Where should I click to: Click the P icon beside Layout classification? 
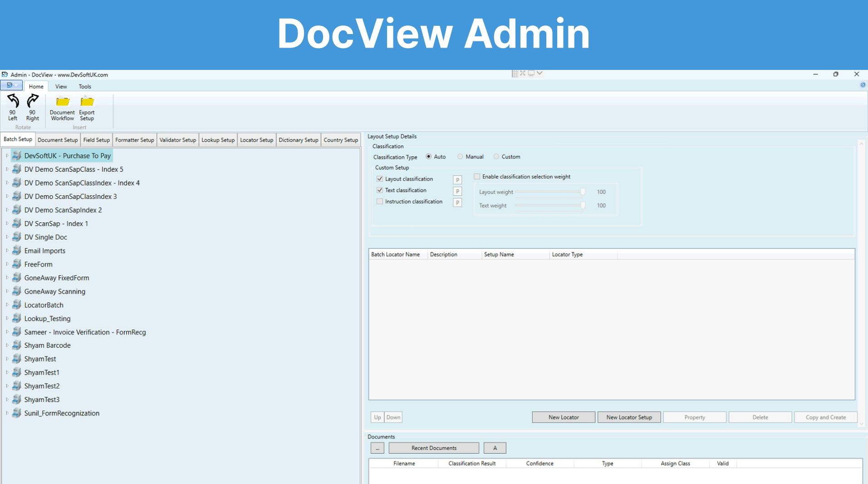457,179
